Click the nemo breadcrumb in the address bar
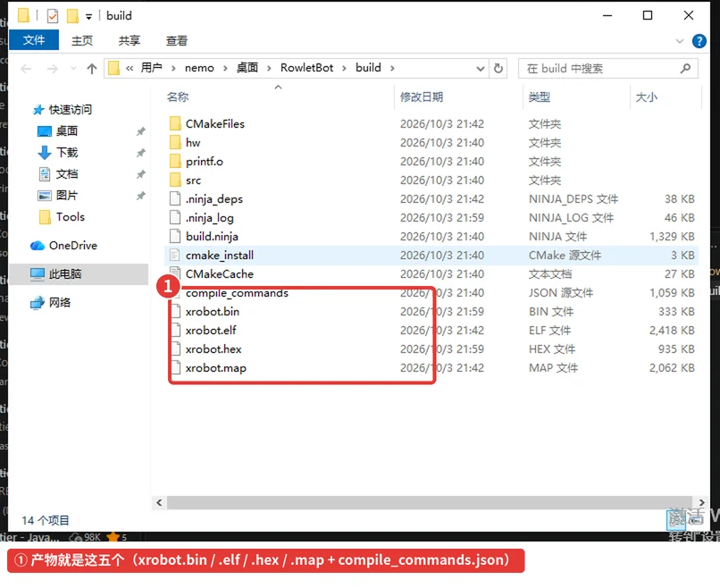This screenshot has width=720, height=588. 199,68
